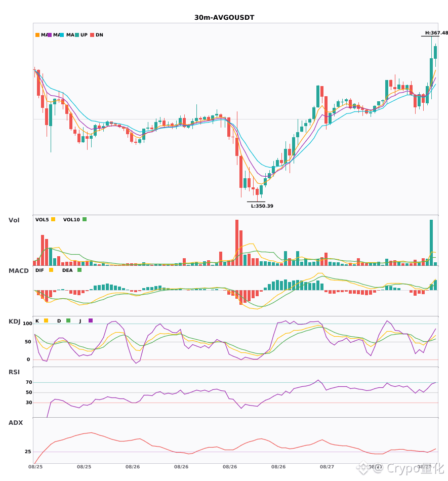Click the green D line swatch
Image resolution: width=448 pixels, height=481 pixels.
tap(68, 320)
